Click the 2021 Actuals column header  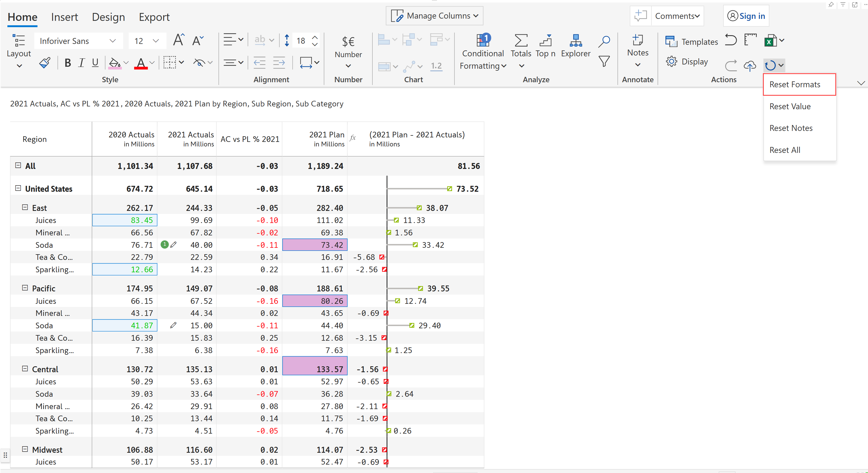coord(187,139)
